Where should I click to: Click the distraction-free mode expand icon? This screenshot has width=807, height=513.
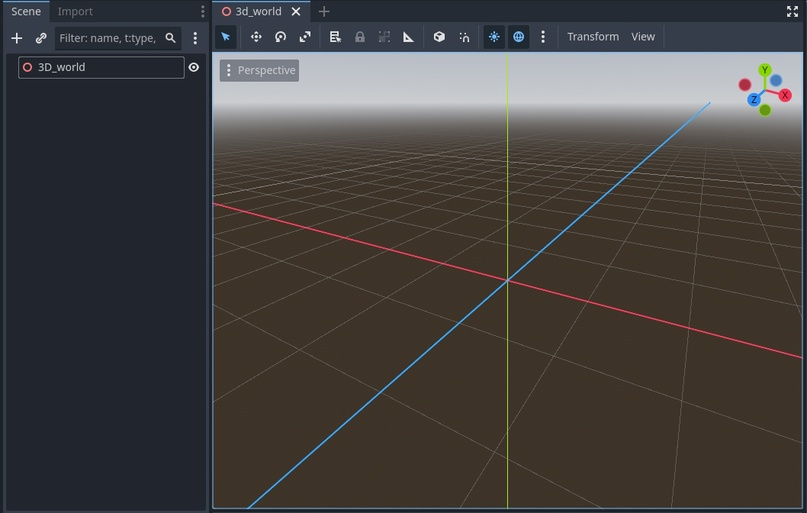point(793,12)
